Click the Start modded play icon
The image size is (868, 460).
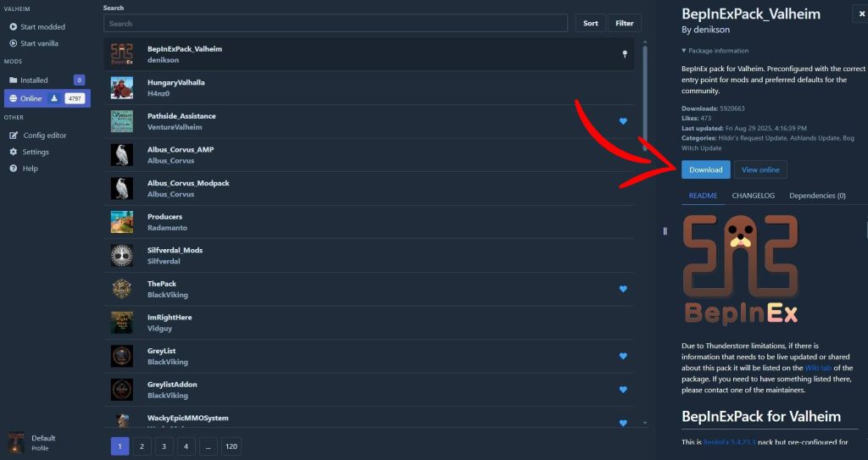click(x=14, y=26)
